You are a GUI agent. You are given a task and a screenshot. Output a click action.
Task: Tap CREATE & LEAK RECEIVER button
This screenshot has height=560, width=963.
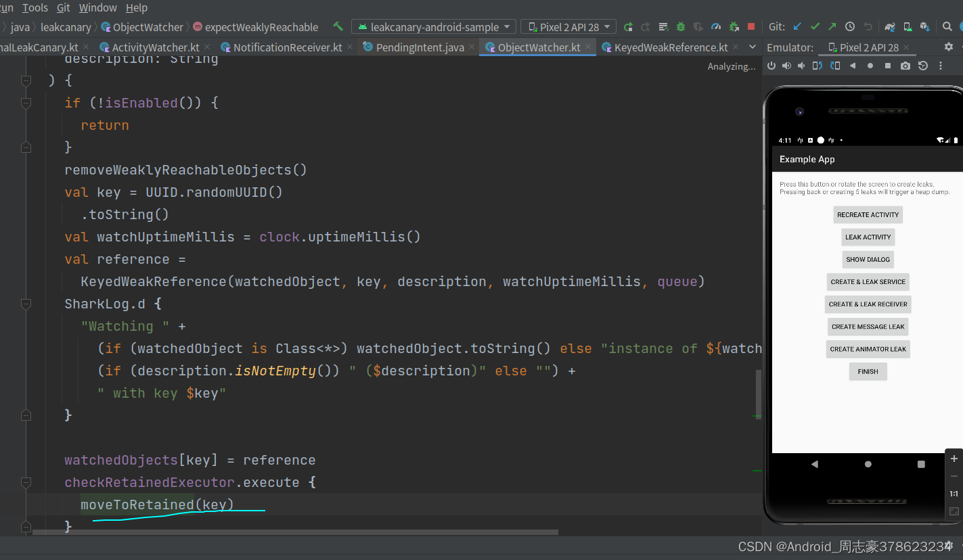click(x=868, y=304)
